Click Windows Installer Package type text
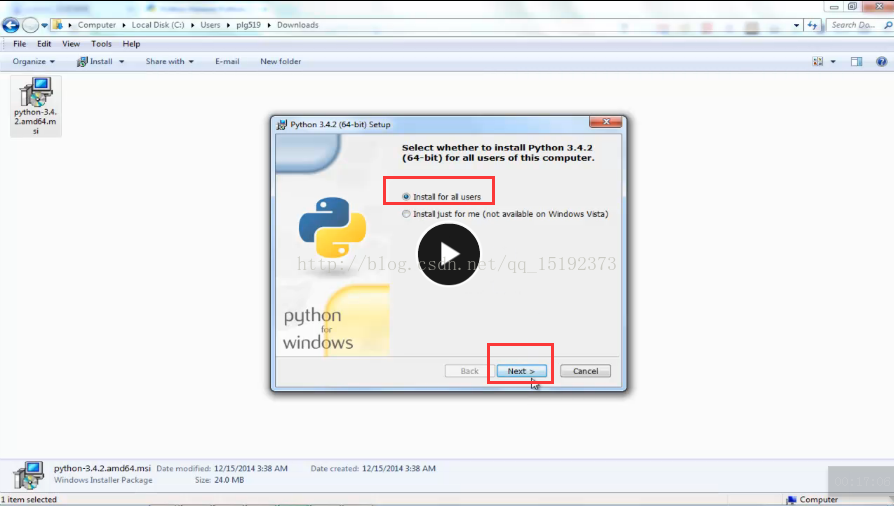 click(x=103, y=480)
